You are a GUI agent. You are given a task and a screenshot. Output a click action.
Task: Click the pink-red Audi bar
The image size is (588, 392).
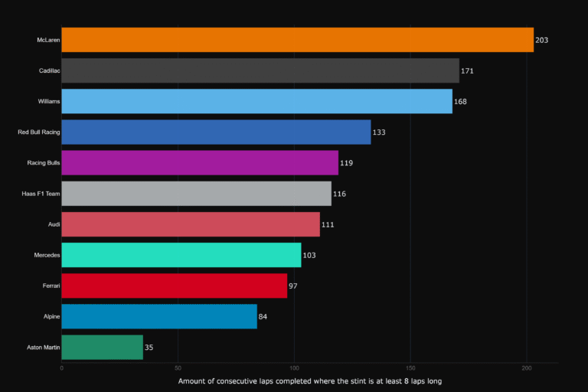click(191, 224)
